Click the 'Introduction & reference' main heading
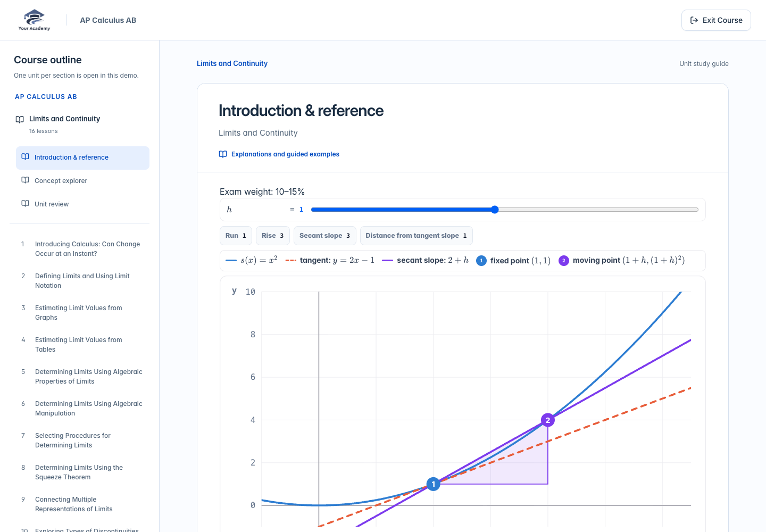This screenshot has height=532, width=766. click(301, 111)
